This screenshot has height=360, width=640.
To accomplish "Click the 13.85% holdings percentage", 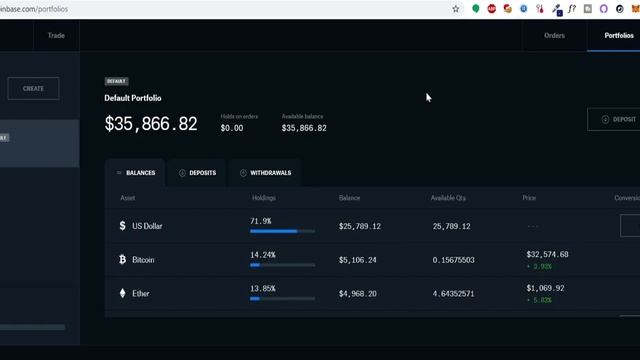I will (262, 289).
